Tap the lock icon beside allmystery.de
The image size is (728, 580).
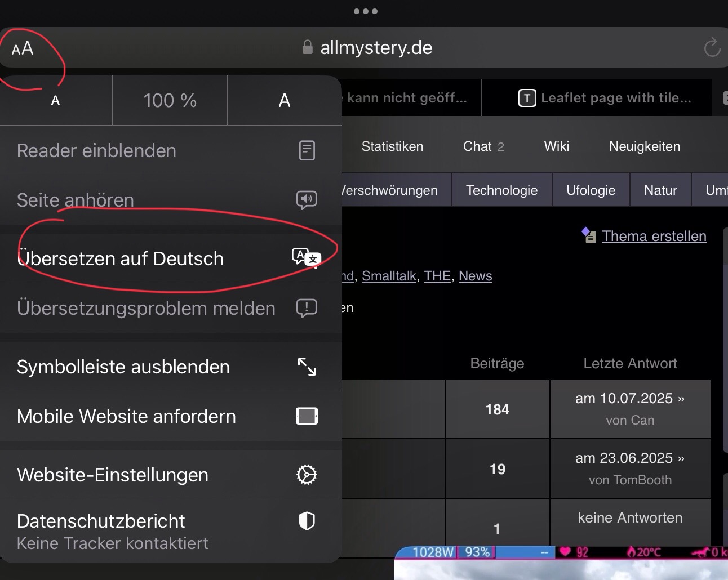coord(307,47)
